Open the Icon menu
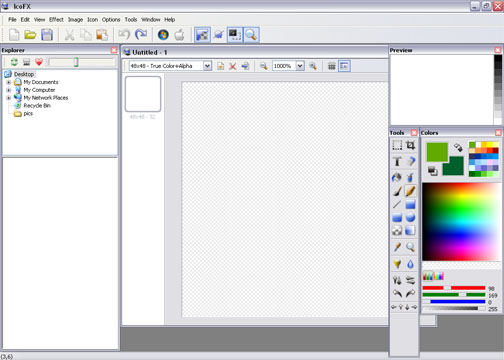Viewport: 504px width, 360px height. 93,20
